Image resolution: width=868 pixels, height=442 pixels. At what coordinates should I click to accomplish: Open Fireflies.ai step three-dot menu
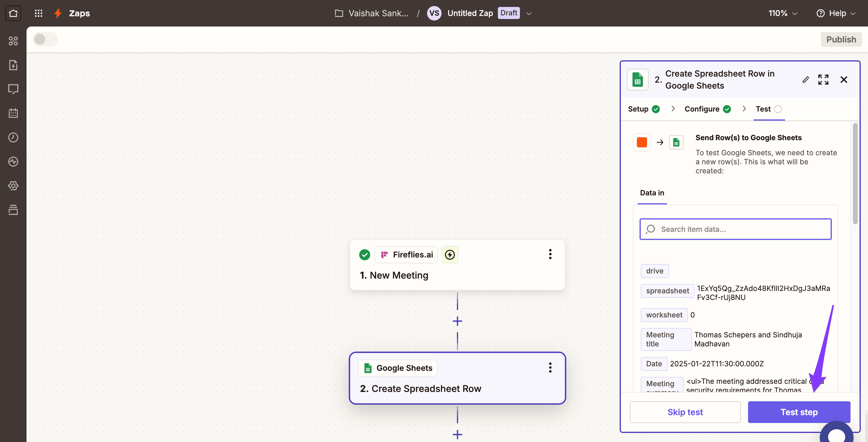point(550,254)
